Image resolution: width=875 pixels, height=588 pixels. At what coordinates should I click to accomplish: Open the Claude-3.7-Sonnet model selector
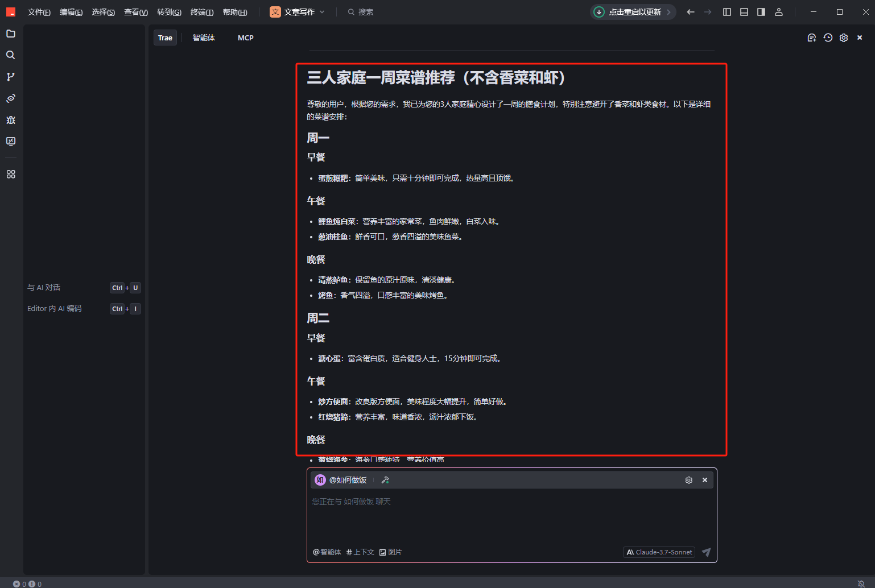point(659,552)
